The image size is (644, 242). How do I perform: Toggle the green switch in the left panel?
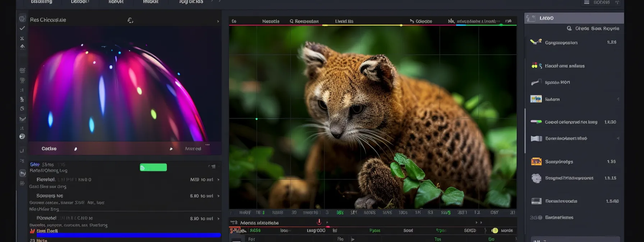(x=153, y=167)
